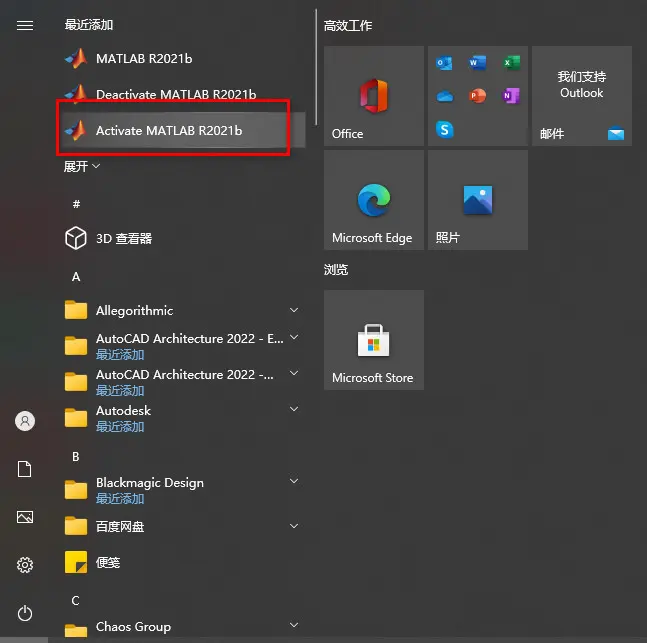647x643 pixels.
Task: Expand the recently added list with 展开
Action: [82, 166]
